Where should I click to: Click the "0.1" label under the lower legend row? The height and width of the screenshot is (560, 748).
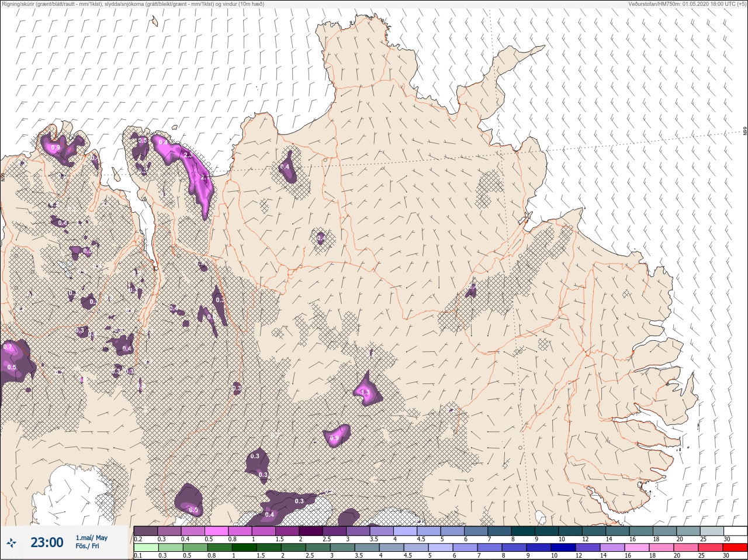138,555
